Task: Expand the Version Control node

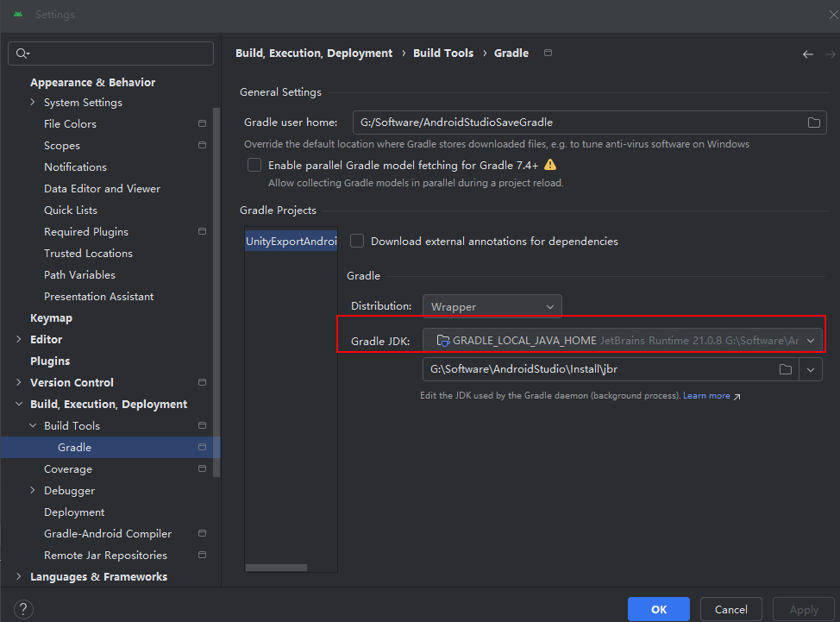Action: pyautogui.click(x=19, y=382)
